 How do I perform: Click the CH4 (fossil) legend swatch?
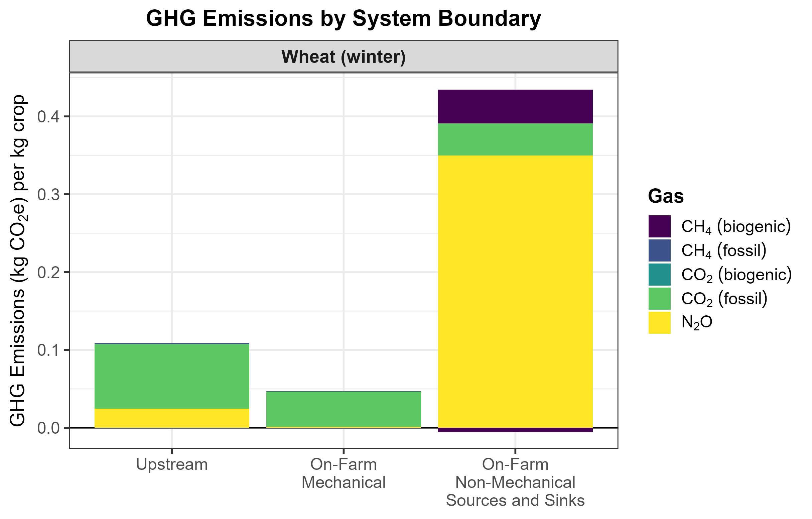click(x=659, y=250)
